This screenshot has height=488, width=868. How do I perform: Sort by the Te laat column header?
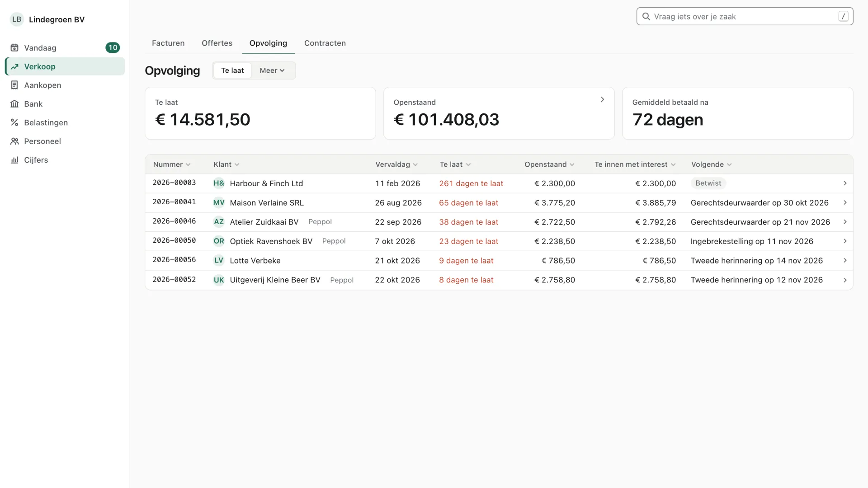[x=455, y=164]
